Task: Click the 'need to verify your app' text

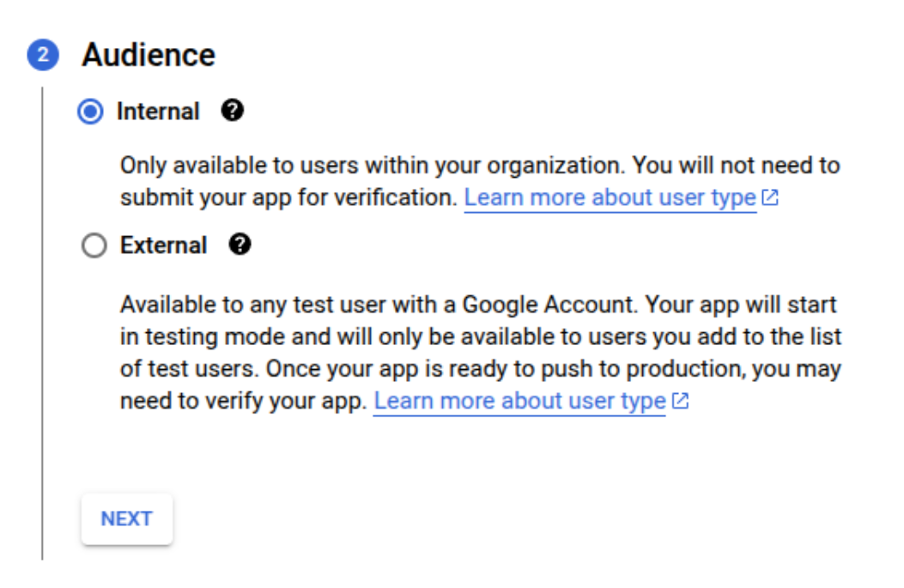Action: (243, 401)
